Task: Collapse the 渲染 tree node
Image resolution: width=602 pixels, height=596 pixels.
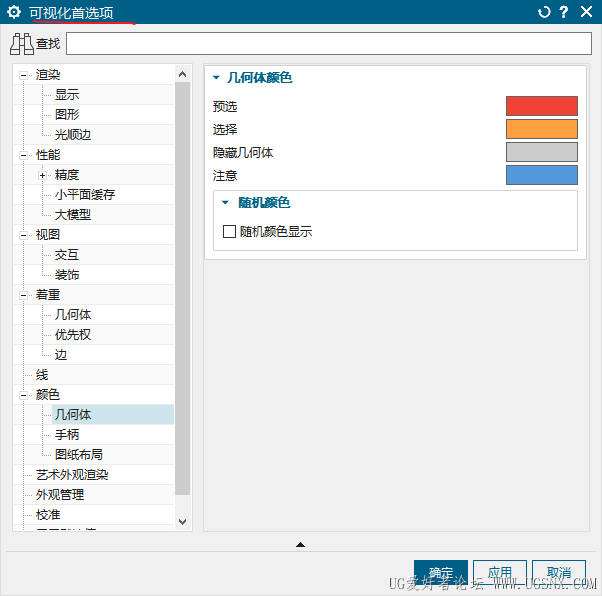Action: (x=23, y=75)
